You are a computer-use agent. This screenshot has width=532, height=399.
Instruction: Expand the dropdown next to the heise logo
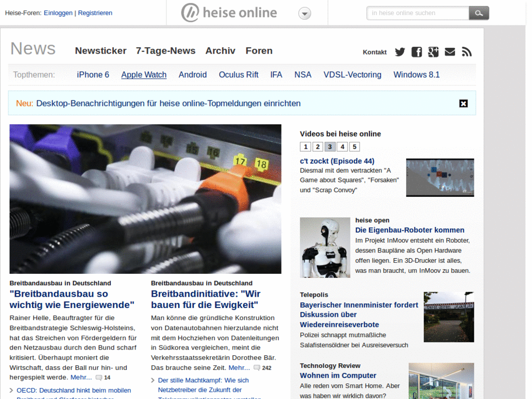click(x=304, y=14)
